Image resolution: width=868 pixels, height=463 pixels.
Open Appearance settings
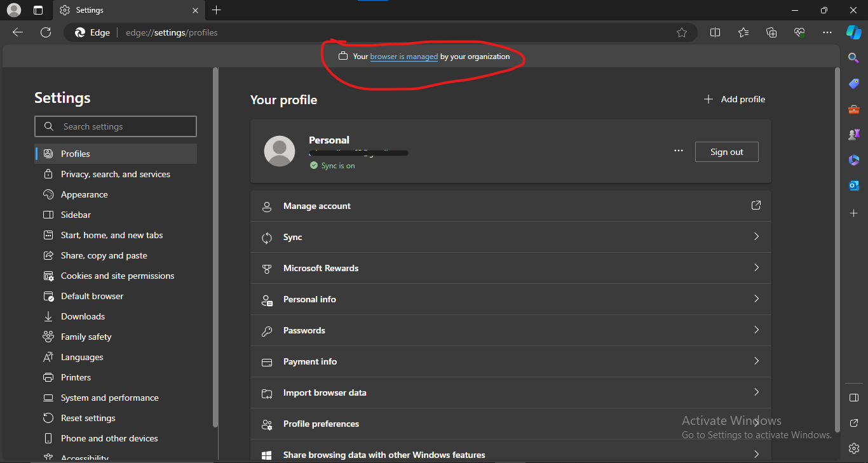pyautogui.click(x=116, y=194)
